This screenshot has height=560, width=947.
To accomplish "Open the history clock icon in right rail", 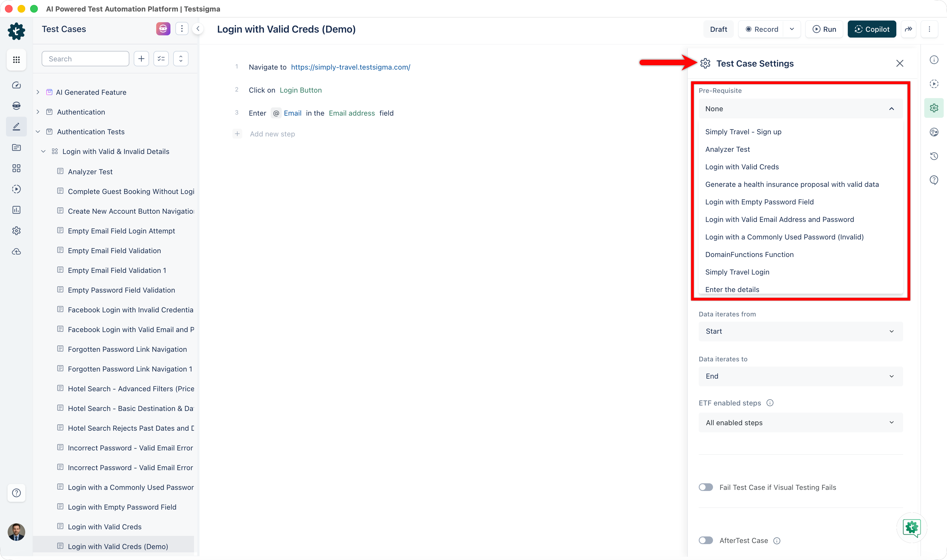I will 934,156.
